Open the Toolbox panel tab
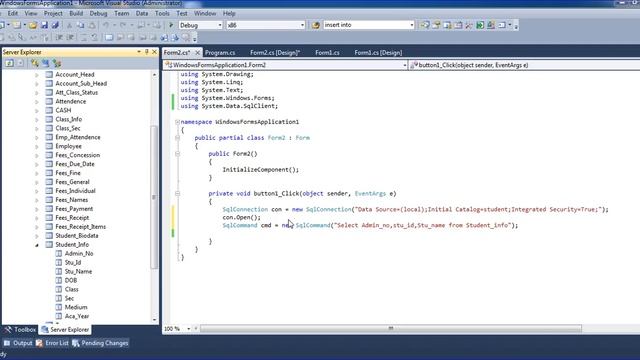 tap(20, 329)
